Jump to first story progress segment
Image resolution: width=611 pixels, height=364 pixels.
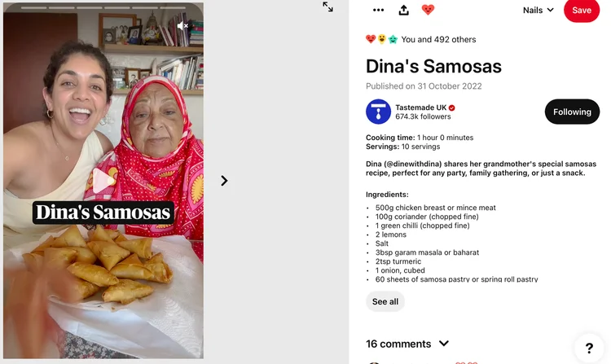33,8
